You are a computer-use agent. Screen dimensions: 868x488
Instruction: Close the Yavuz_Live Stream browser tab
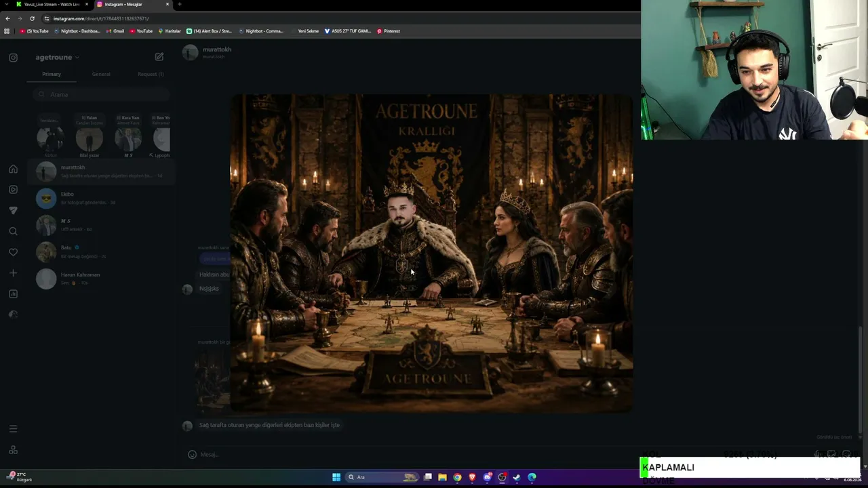pos(87,4)
